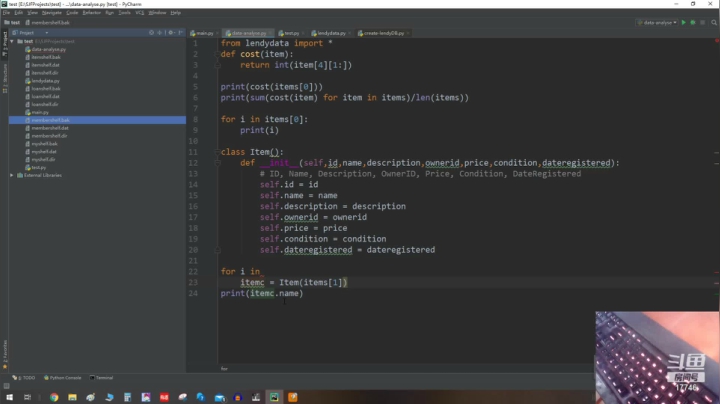Select loanshelf.bak in project tree

[46, 89]
